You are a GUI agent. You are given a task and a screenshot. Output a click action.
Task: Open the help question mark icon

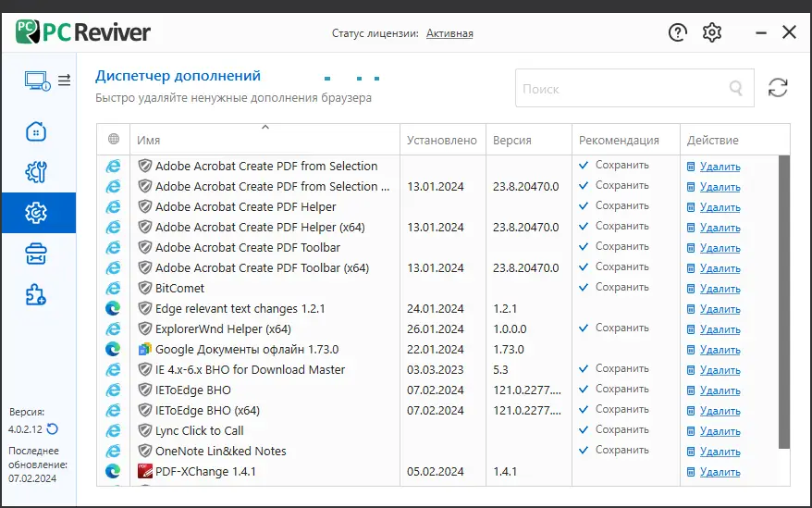click(x=678, y=32)
